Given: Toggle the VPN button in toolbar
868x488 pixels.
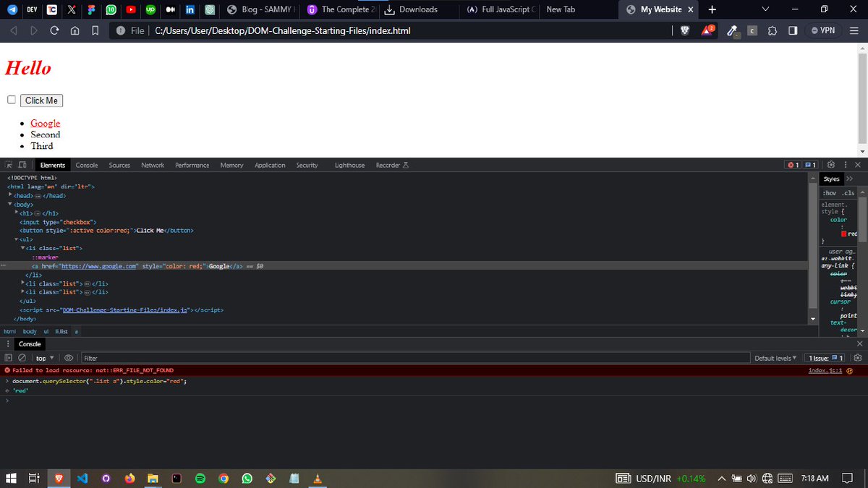Looking at the screenshot, I should click(x=823, y=30).
